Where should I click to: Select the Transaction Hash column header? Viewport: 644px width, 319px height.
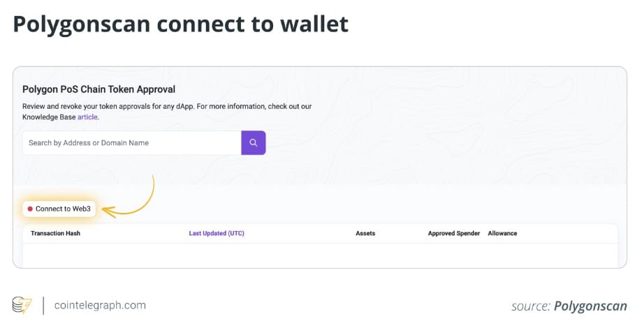[55, 233]
